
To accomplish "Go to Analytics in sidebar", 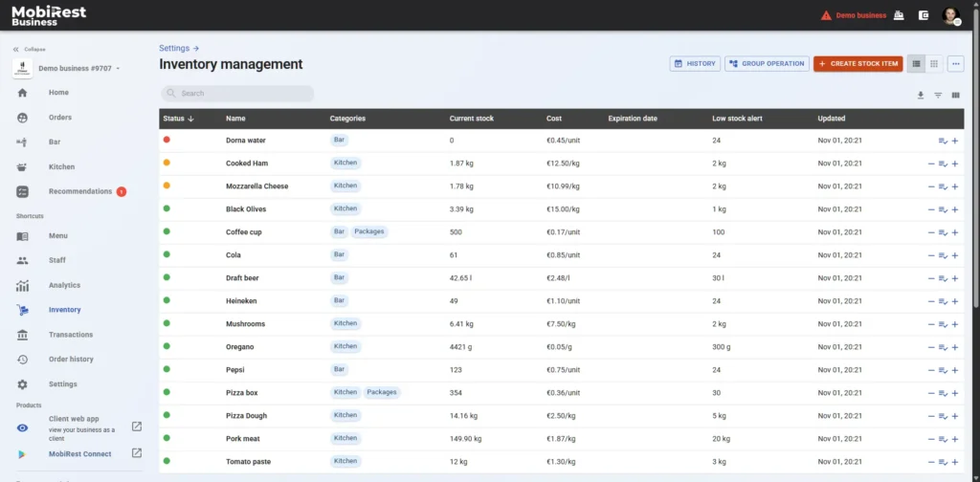I will pos(64,285).
